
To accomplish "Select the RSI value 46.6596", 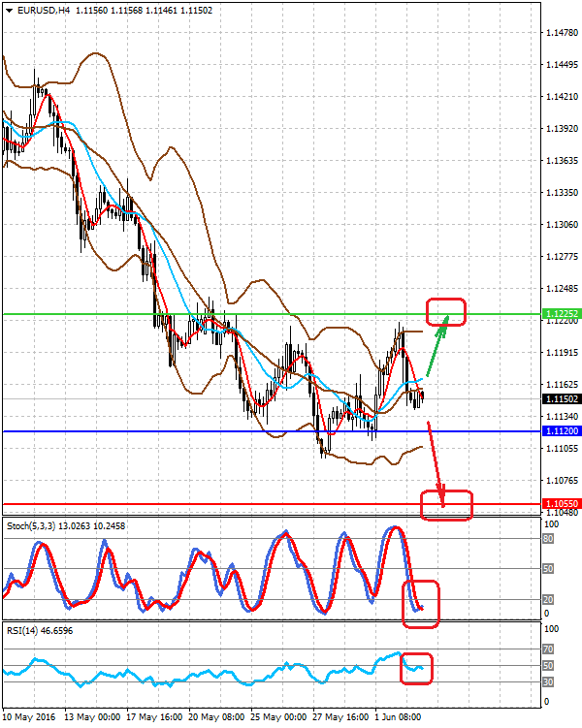I will (x=56, y=631).
